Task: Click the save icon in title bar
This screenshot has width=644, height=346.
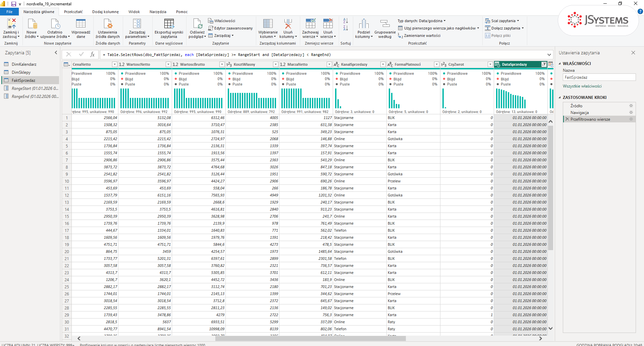Action: click(14, 4)
